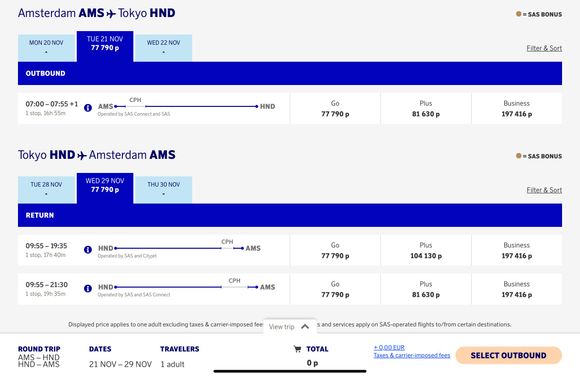Screen dimensions: 580x376
Task: Click 'Operated by SAS and SAS Connect' text
Action: 134,295
